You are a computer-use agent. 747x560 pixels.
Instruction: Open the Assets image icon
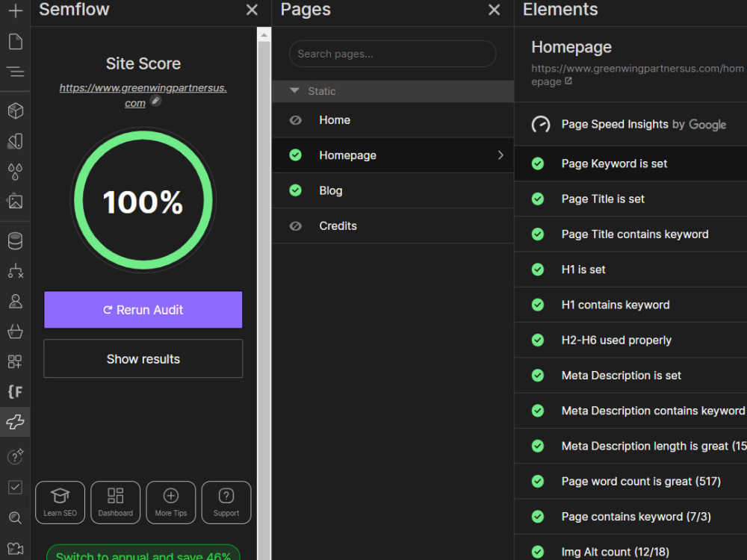click(x=15, y=201)
